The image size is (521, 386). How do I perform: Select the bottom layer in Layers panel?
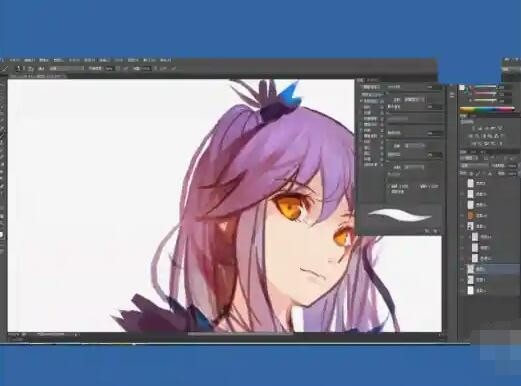coord(490,291)
